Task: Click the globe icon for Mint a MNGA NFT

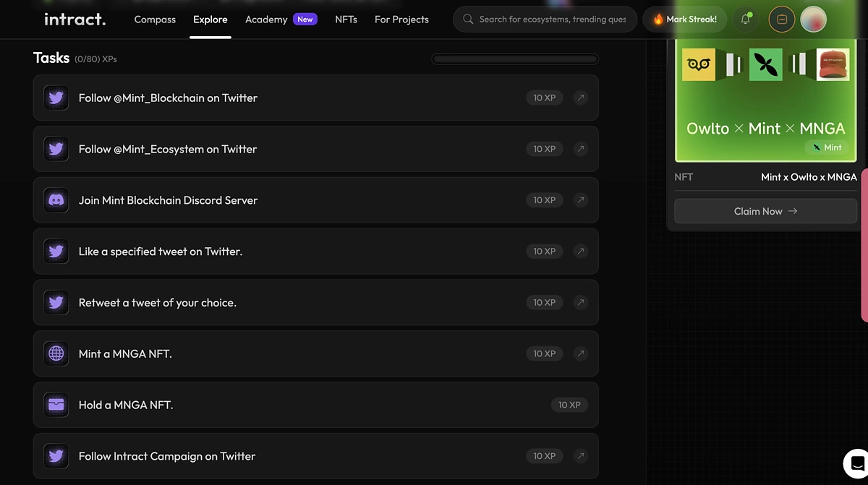Action: [x=56, y=353]
